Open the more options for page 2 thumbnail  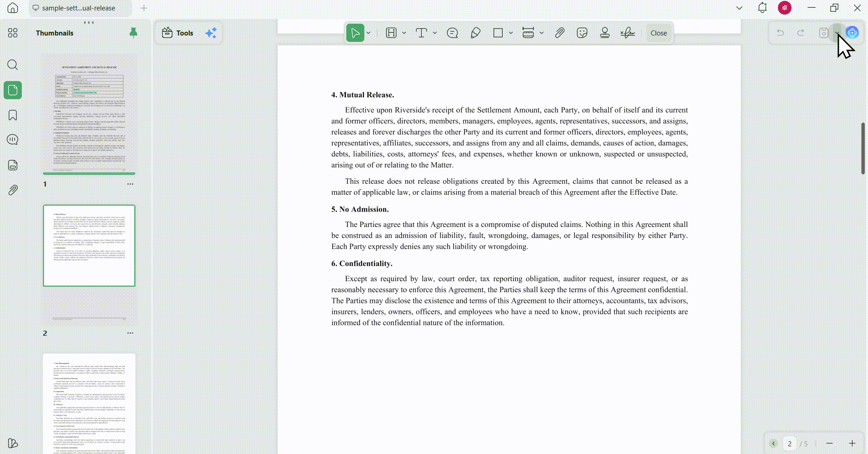pos(130,333)
